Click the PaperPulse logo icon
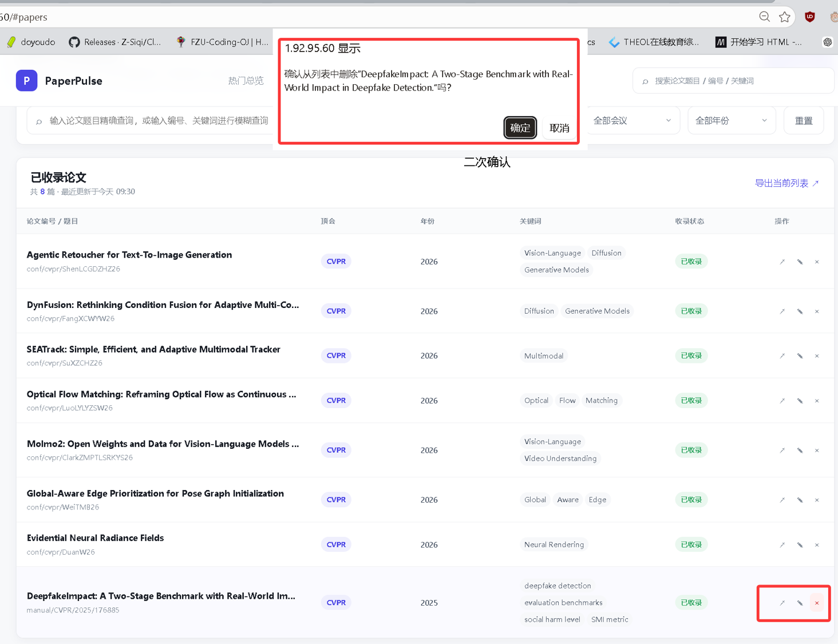Image resolution: width=838 pixels, height=644 pixels. [x=26, y=81]
